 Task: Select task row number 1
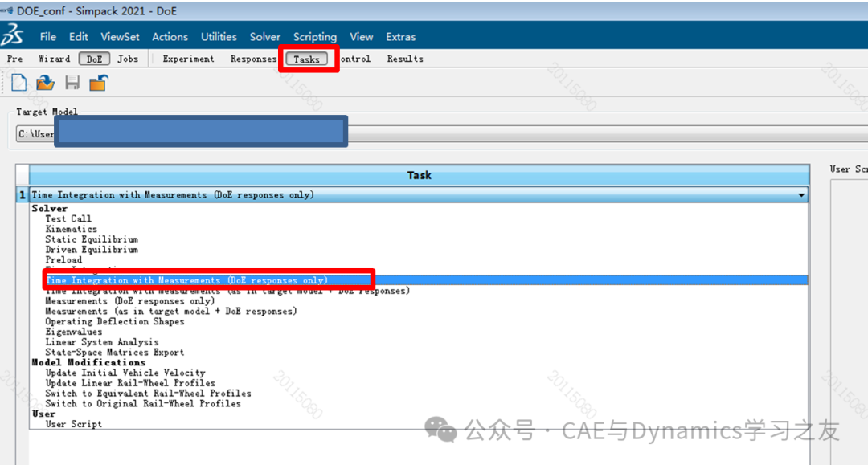(x=23, y=195)
